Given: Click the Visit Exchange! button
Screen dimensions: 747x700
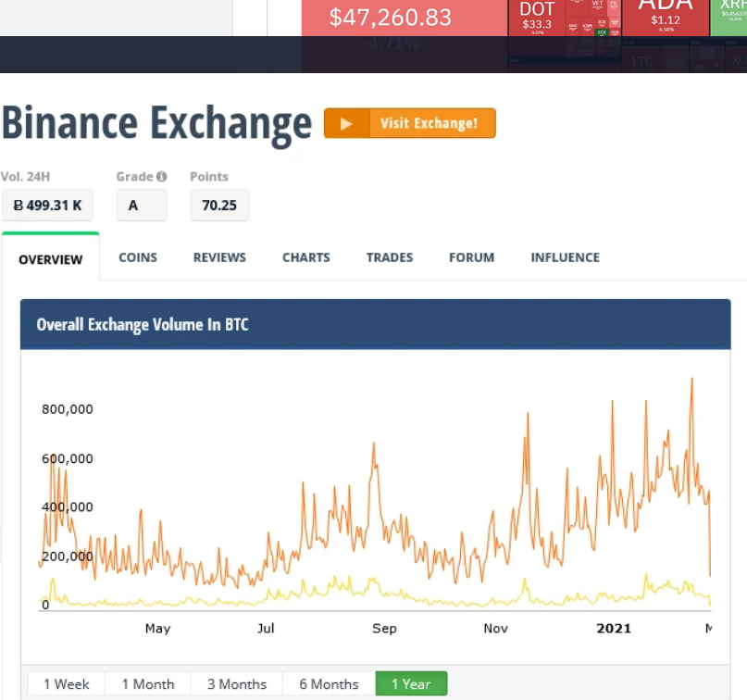Looking at the screenshot, I should pos(410,123).
